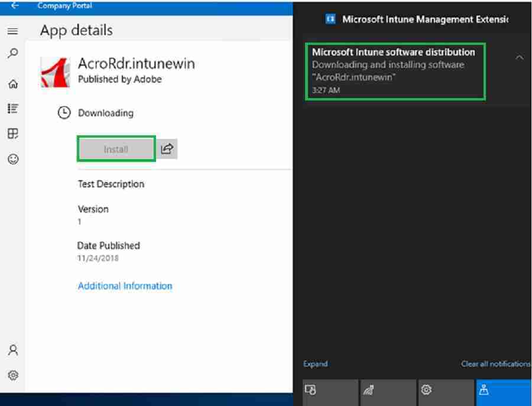
Task: Toggle the highlighted blue quick action tile
Action: pos(504,393)
